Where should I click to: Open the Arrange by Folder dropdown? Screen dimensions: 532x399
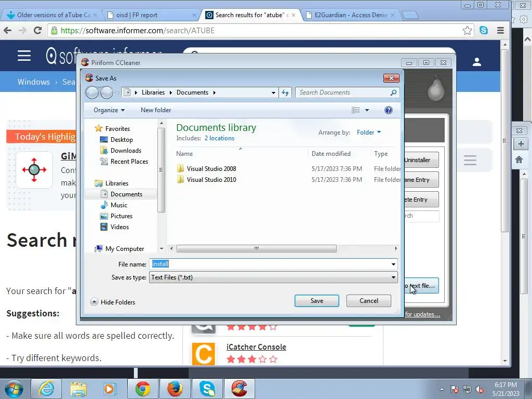tap(369, 132)
